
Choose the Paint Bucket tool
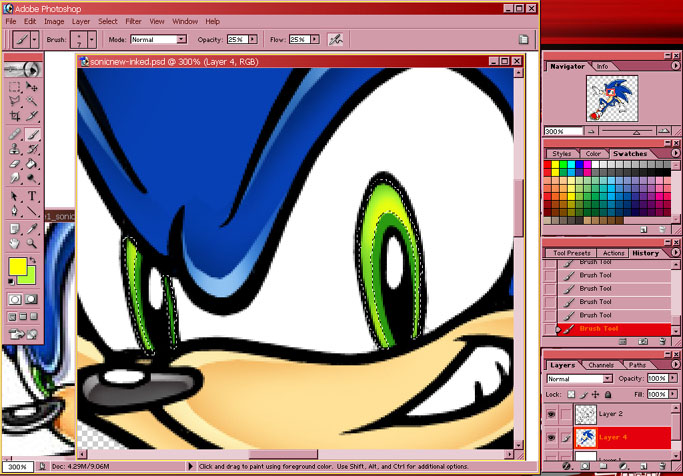click(32, 164)
